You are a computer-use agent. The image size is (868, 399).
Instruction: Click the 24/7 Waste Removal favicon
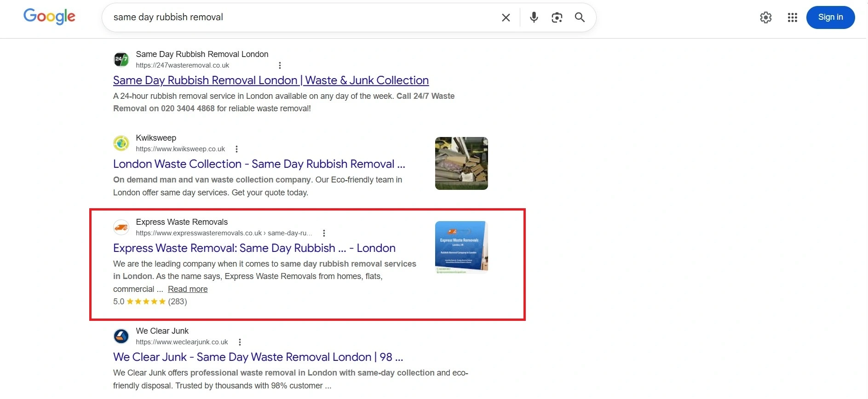tap(121, 59)
